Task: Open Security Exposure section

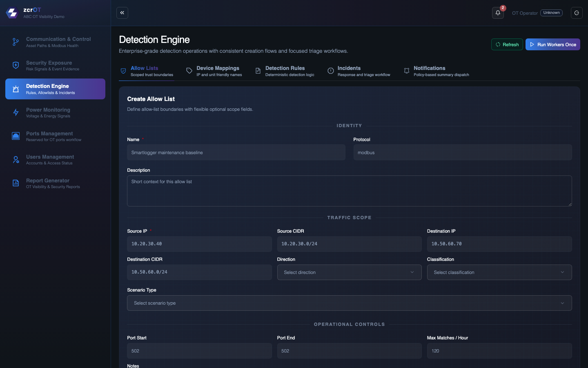Action: tap(55, 65)
